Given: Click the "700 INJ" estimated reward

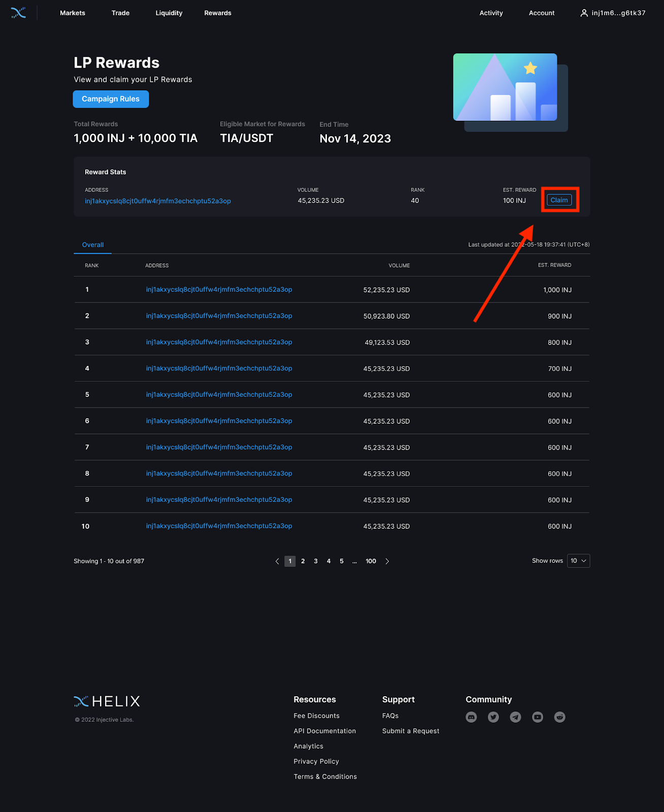Looking at the screenshot, I should click(560, 369).
